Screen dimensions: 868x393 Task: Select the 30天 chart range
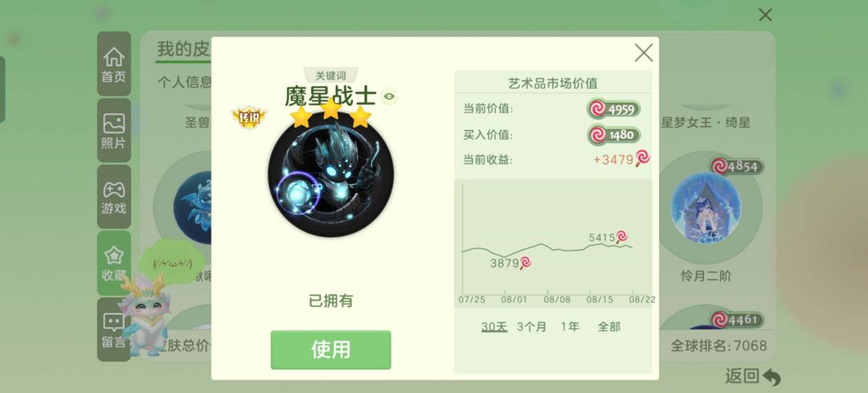(x=494, y=326)
